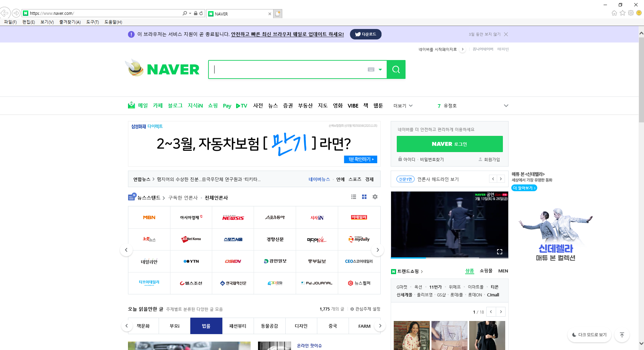The image size is (644, 350).
Task: Open 파일(F) menu
Action: pyautogui.click(x=10, y=22)
